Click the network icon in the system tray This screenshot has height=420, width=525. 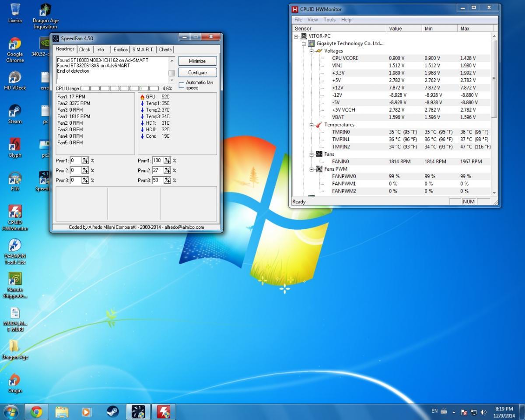click(x=473, y=412)
